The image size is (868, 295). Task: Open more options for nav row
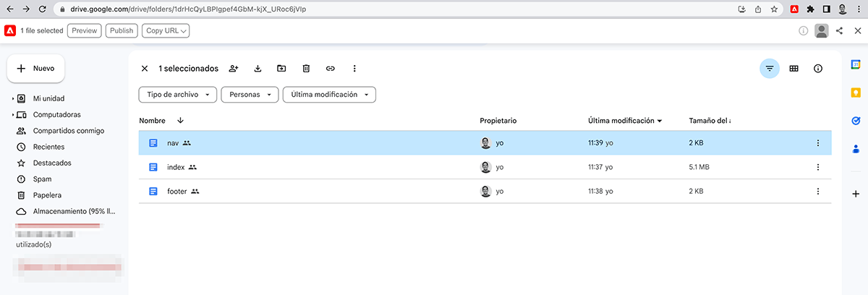(818, 143)
